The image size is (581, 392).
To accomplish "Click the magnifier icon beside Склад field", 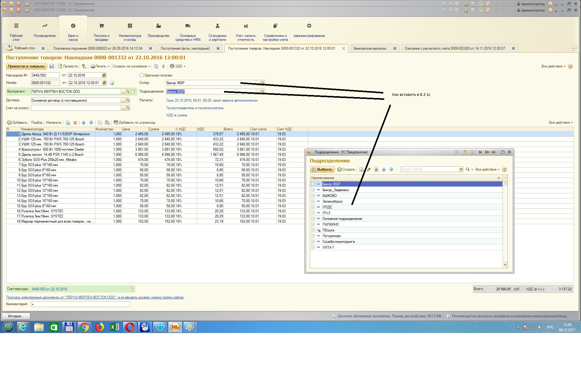I will pos(262,83).
